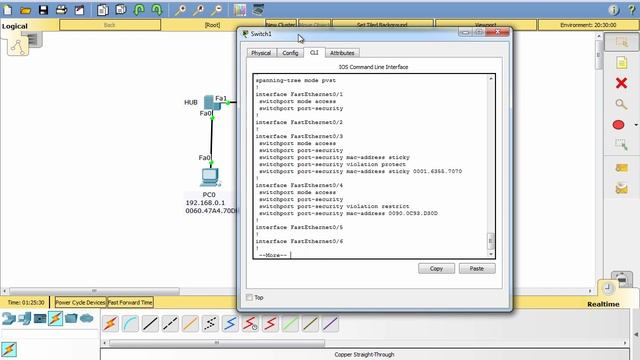Undo with the left green arrow
This screenshot has height=360, width=640.
[x=139, y=9]
